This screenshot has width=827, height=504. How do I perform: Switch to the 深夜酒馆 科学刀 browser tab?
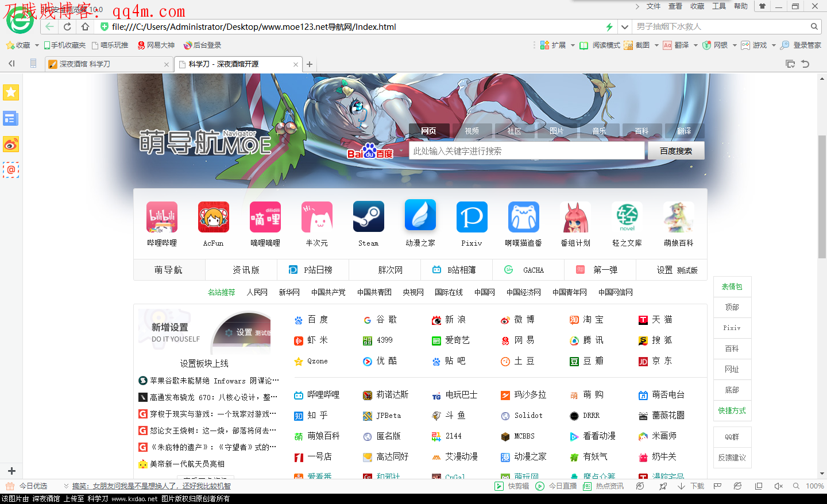(x=109, y=64)
